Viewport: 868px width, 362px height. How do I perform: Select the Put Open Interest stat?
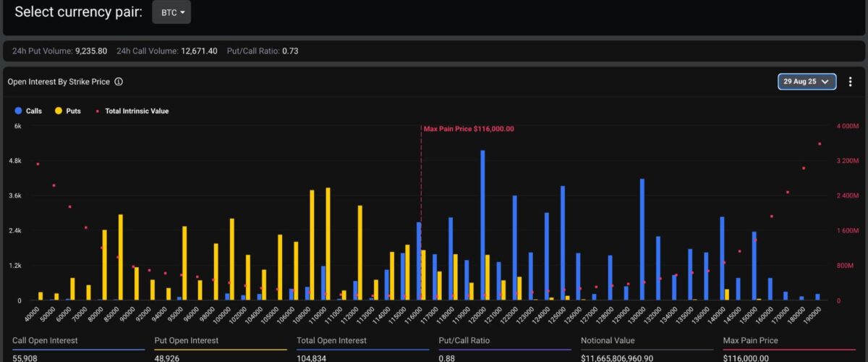(186, 340)
